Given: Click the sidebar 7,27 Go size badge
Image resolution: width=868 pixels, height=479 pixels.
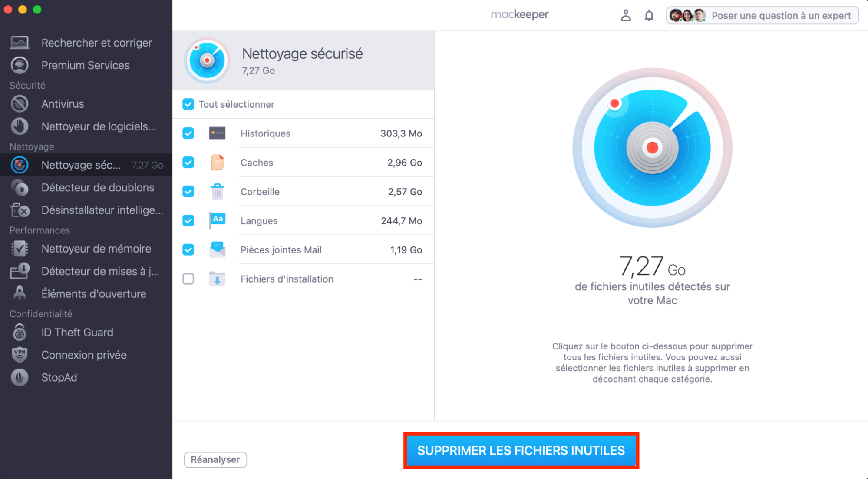Looking at the screenshot, I should click(x=148, y=165).
